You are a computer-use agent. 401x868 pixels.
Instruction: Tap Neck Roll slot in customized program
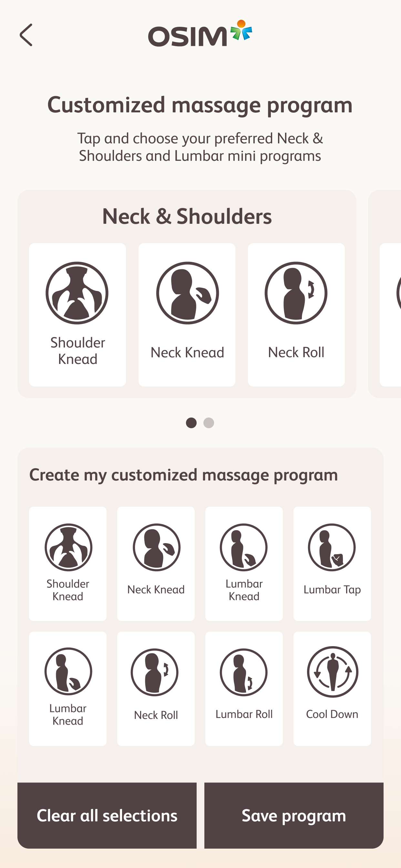(x=156, y=689)
